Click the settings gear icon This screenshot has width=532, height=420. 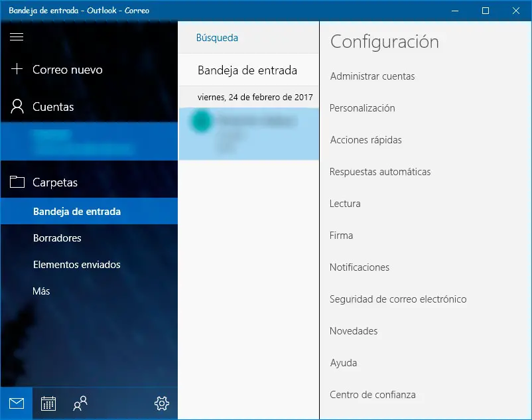pos(161,403)
